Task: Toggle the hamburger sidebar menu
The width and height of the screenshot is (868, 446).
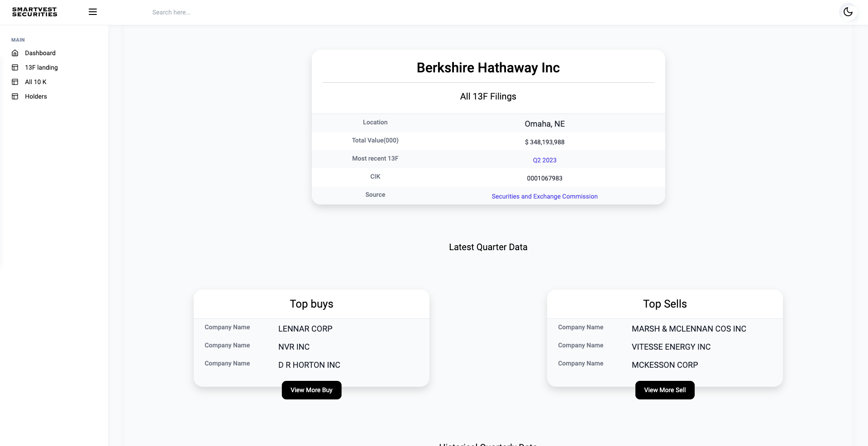Action: point(93,12)
